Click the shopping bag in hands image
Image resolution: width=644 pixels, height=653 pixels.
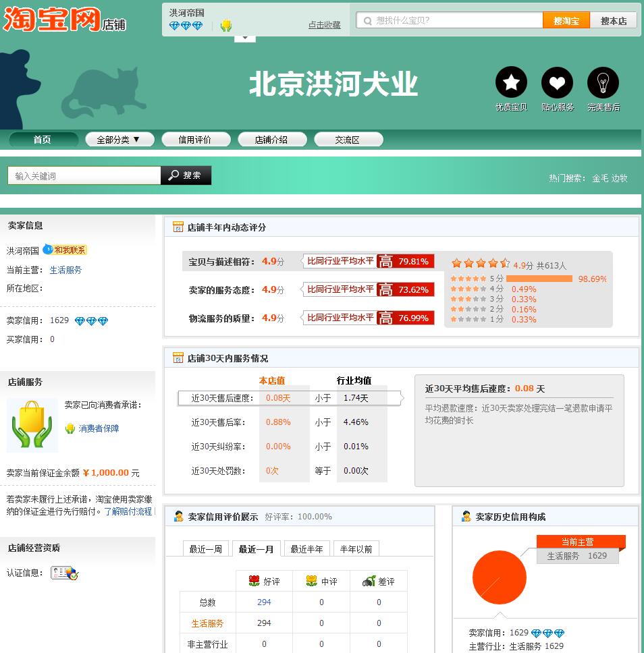click(32, 425)
